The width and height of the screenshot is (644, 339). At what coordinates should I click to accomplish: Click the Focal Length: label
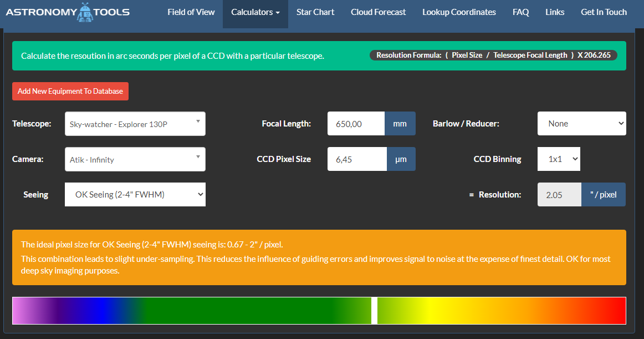click(287, 123)
